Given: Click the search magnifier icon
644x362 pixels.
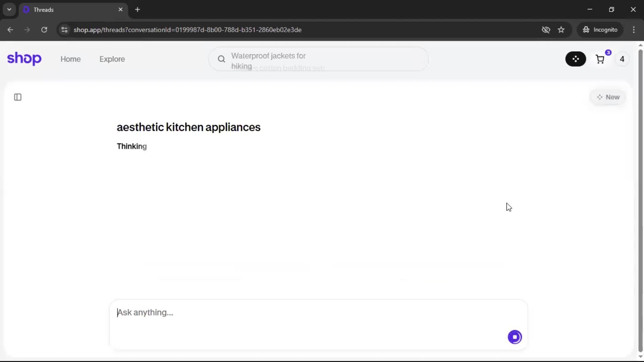Looking at the screenshot, I should tap(221, 59).
